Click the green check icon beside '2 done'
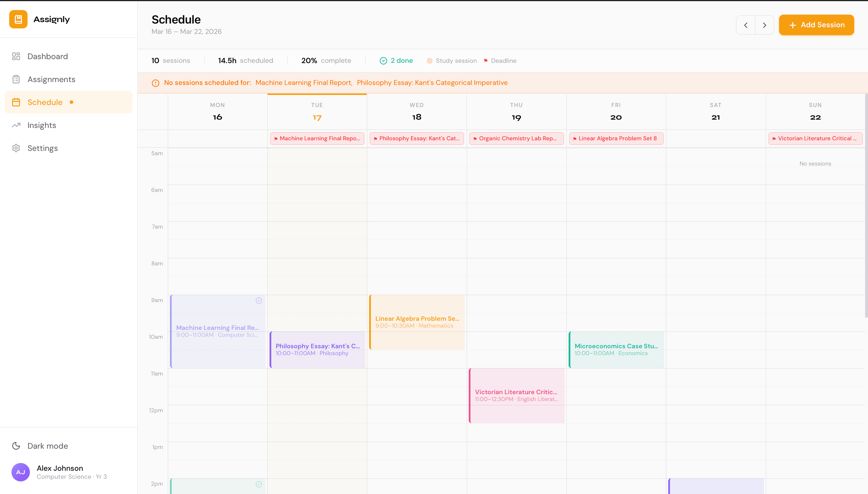 [x=383, y=61]
